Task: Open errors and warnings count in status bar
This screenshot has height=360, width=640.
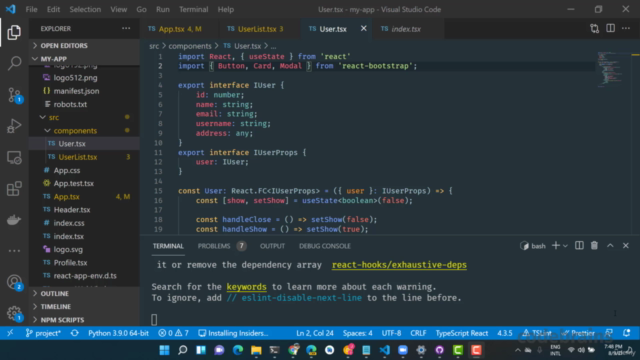Action: 173,333
